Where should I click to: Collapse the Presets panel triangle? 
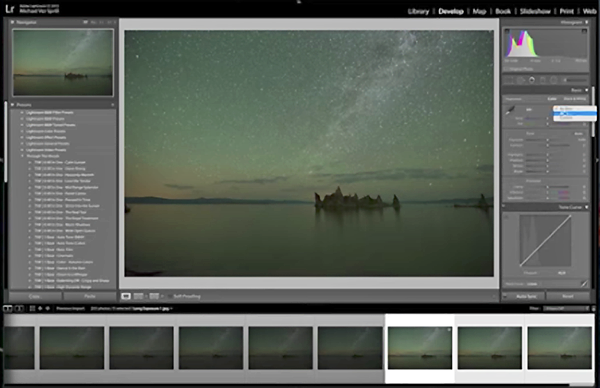pos(12,104)
